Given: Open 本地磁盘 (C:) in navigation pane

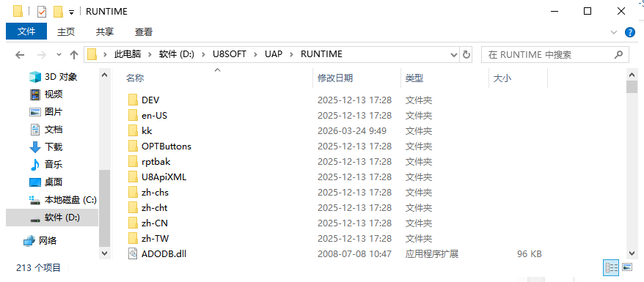Looking at the screenshot, I should coord(63,200).
